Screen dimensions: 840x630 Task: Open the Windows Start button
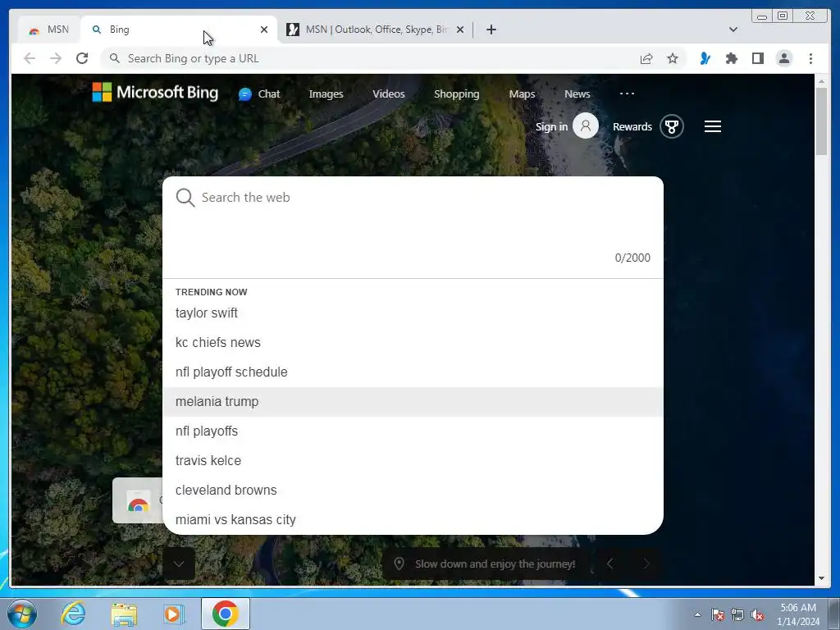point(22,614)
